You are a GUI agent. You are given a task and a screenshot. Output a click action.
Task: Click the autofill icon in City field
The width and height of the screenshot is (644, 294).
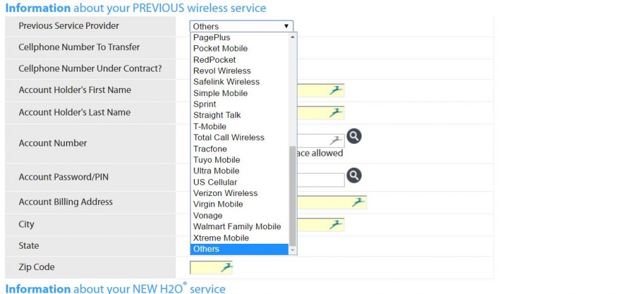336,225
